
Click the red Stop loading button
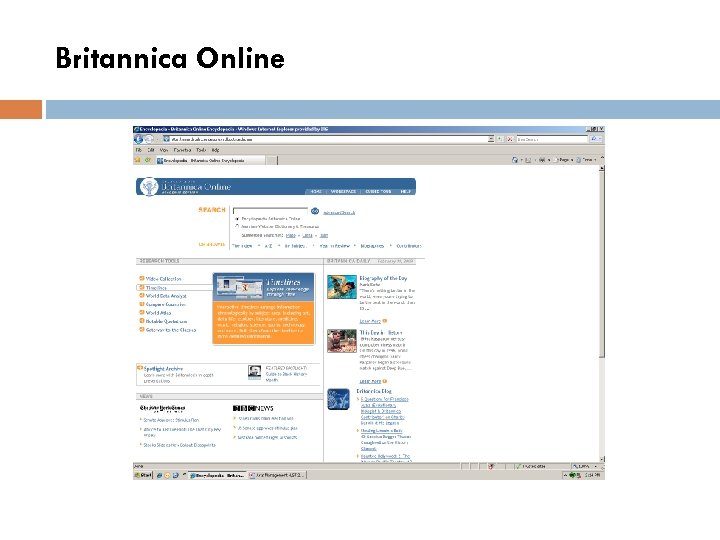[x=510, y=139]
